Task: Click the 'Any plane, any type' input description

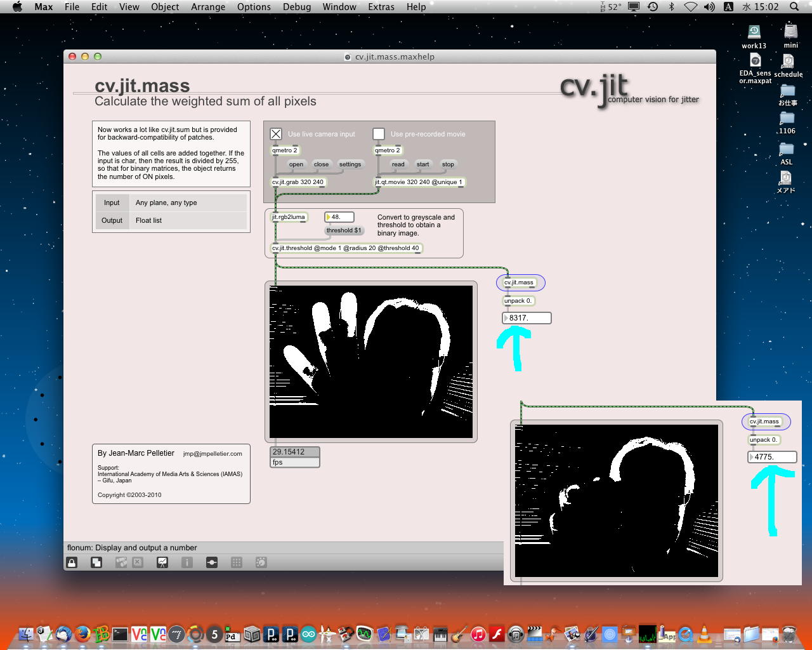Action: tap(166, 202)
